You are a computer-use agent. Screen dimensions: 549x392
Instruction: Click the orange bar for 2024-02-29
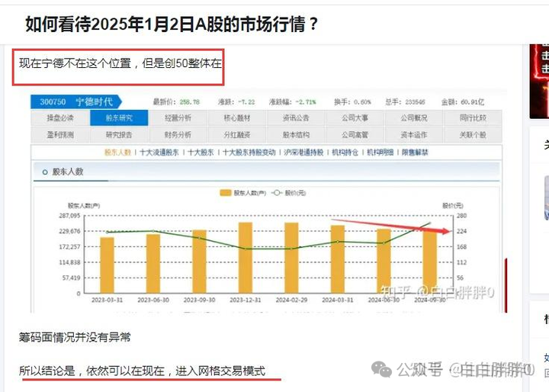[x=291, y=258]
